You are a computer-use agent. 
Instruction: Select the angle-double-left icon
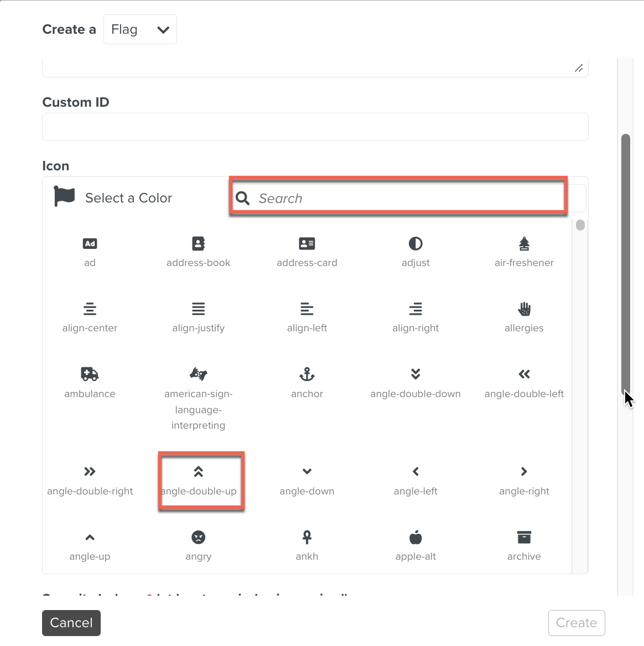[524, 374]
